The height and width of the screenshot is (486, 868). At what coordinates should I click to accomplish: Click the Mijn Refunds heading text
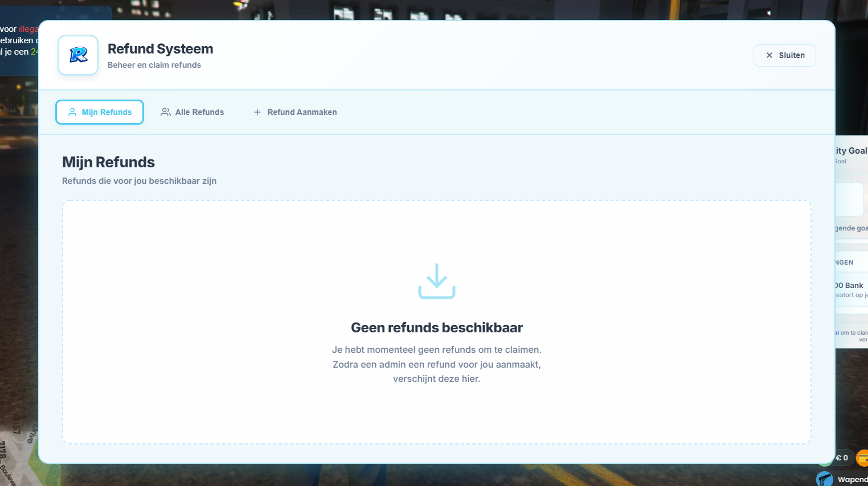tap(108, 162)
